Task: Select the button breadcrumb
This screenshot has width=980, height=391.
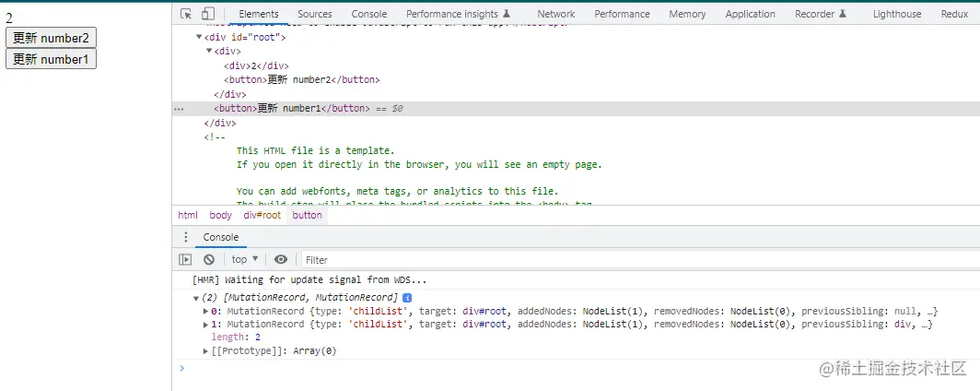Action: tap(308, 215)
